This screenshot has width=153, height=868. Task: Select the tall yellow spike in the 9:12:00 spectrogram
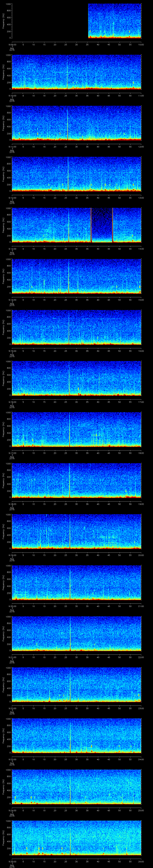coord(68,174)
